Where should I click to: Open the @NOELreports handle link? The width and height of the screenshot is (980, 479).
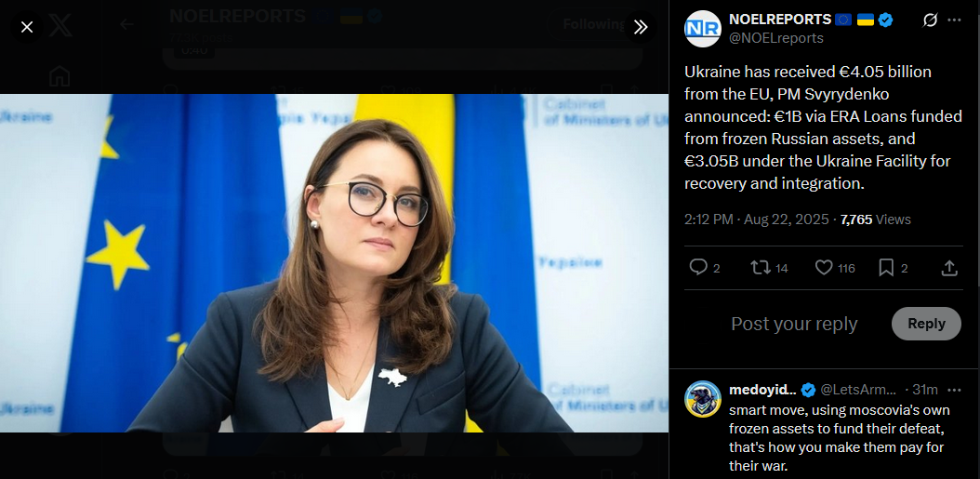click(776, 38)
